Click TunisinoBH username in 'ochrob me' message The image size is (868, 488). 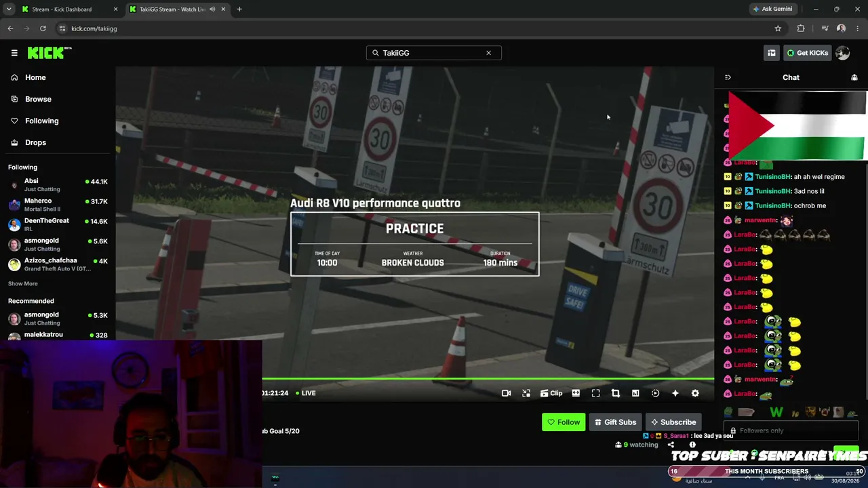[773, 205]
